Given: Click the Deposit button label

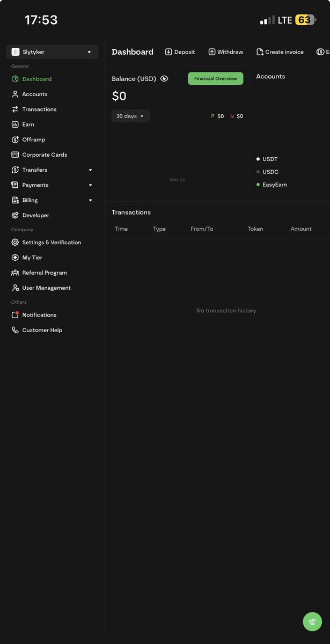Looking at the screenshot, I should [185, 52].
